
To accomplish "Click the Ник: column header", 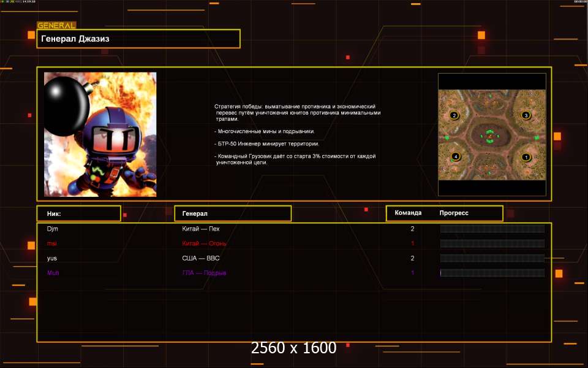I will tap(78, 213).
